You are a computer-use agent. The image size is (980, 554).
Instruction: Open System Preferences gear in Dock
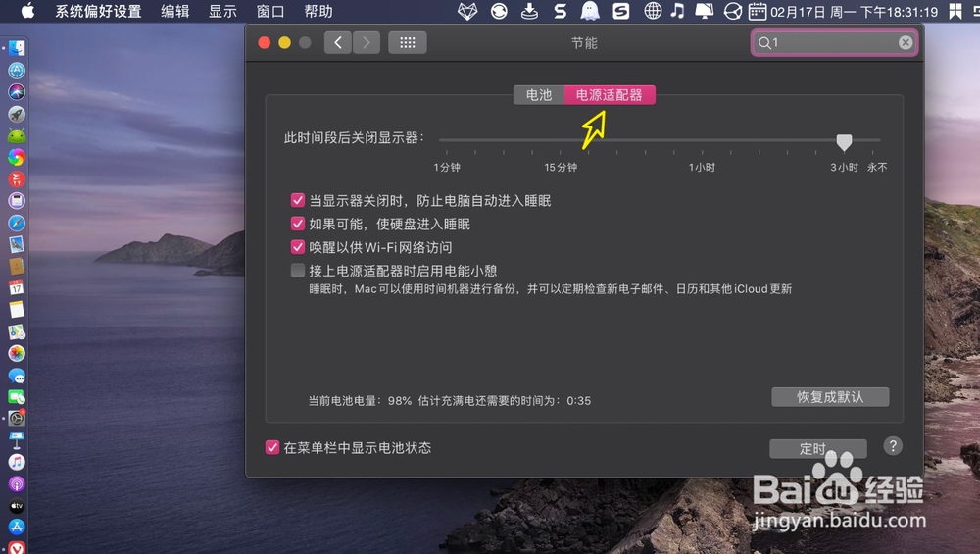point(17,419)
